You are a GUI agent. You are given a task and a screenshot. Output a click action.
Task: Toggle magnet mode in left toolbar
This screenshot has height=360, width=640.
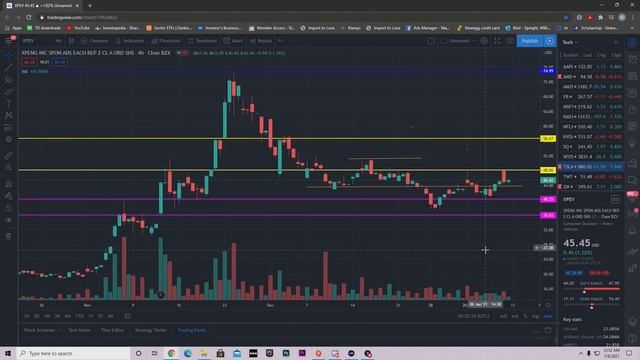(9, 184)
